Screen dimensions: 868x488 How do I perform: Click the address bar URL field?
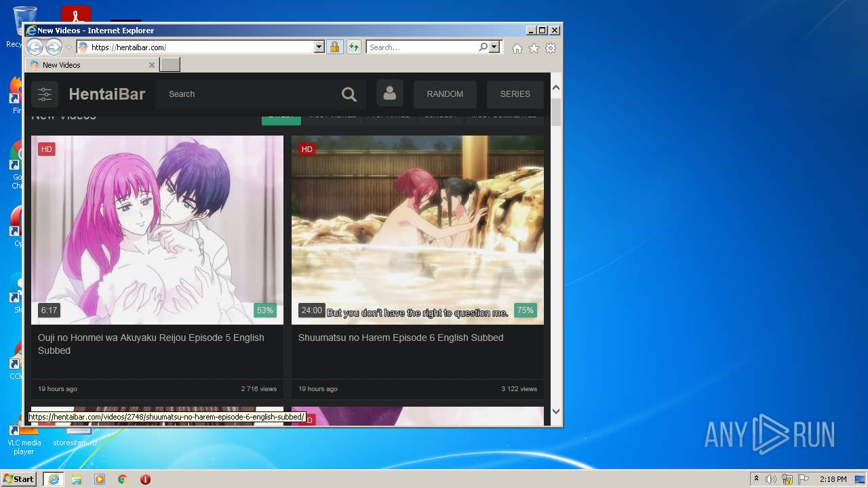tap(195, 47)
